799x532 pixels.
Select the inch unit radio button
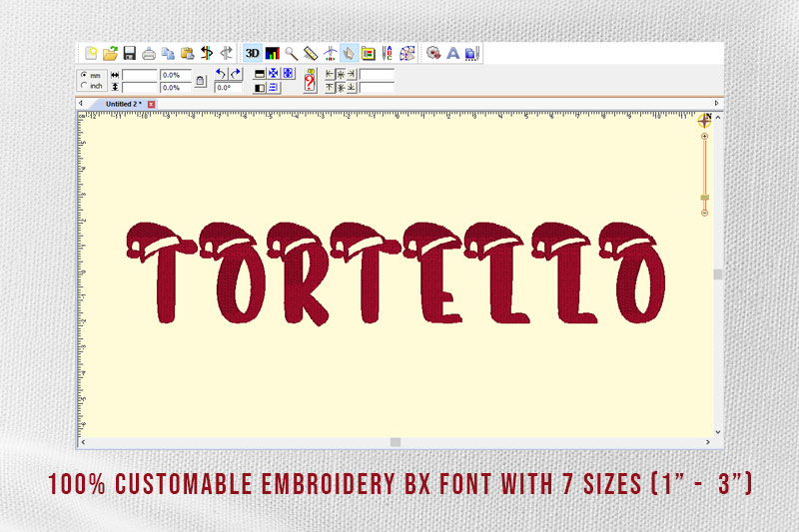84,86
